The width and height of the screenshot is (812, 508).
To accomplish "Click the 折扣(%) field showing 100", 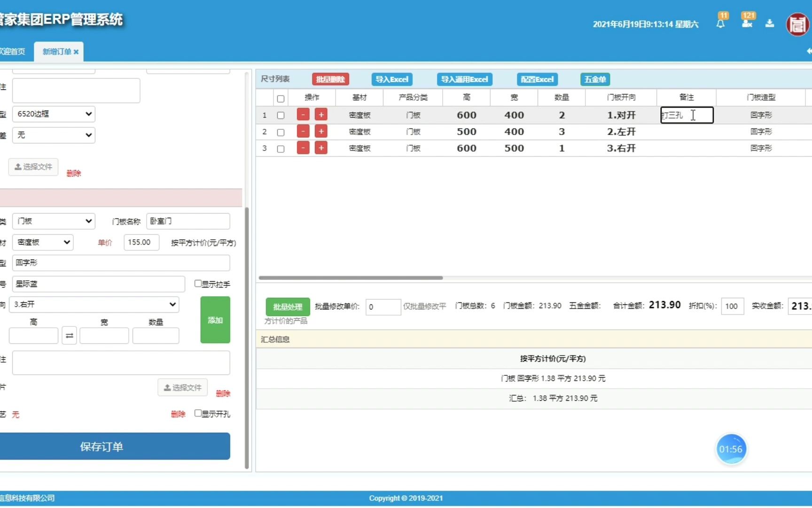I will [732, 306].
